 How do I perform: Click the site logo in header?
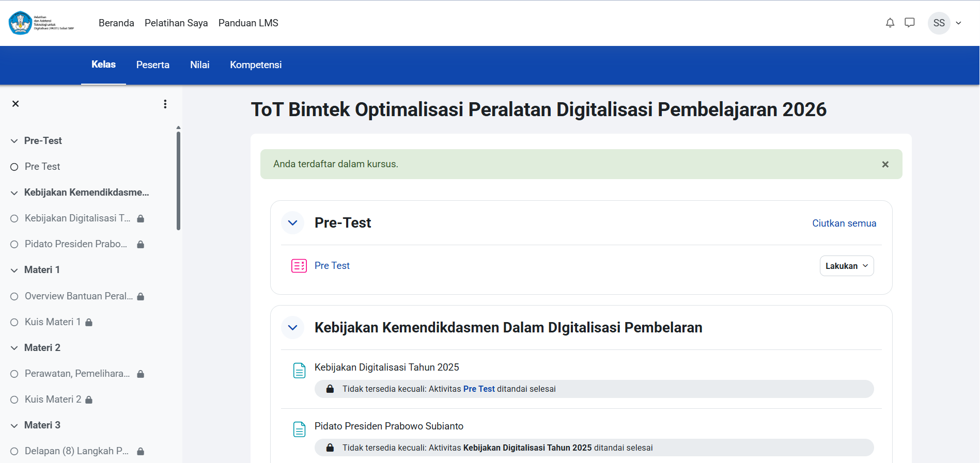[x=41, y=23]
